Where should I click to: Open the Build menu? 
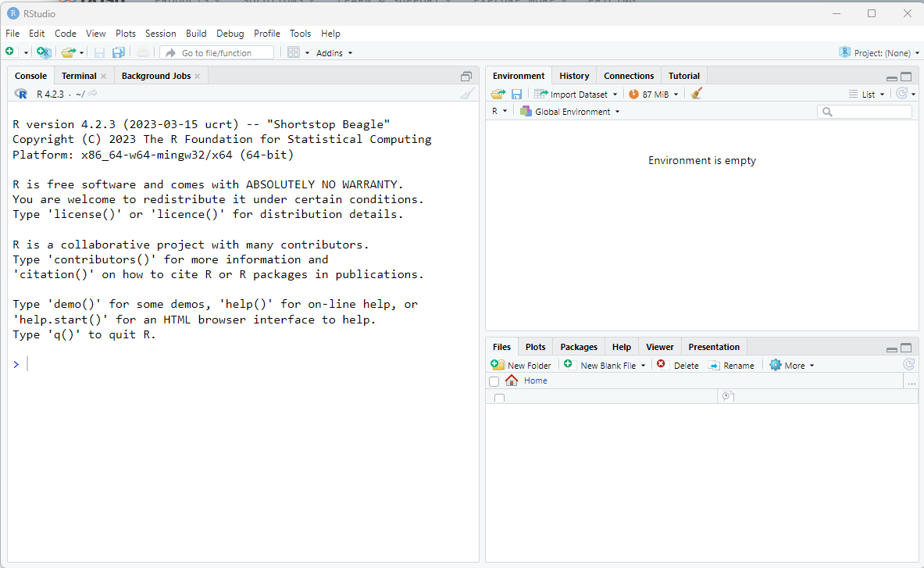point(196,34)
